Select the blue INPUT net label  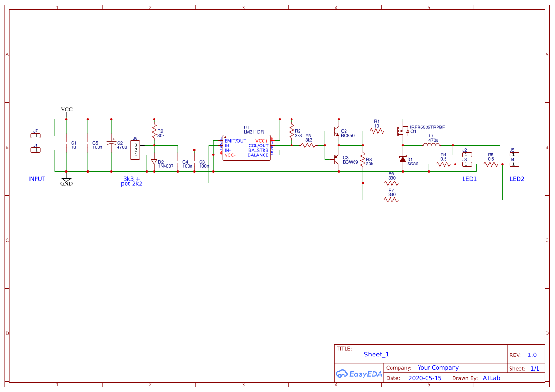[x=37, y=179]
